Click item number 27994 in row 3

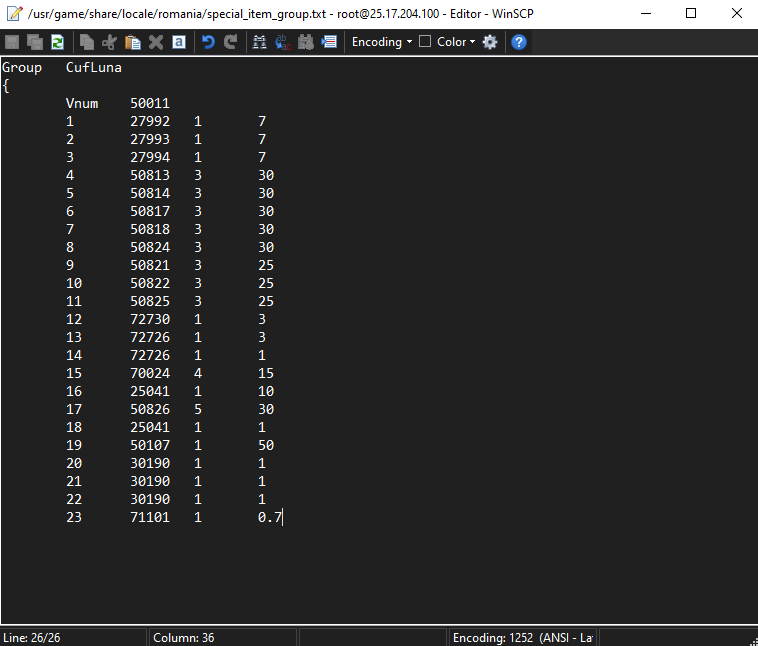[150, 158]
